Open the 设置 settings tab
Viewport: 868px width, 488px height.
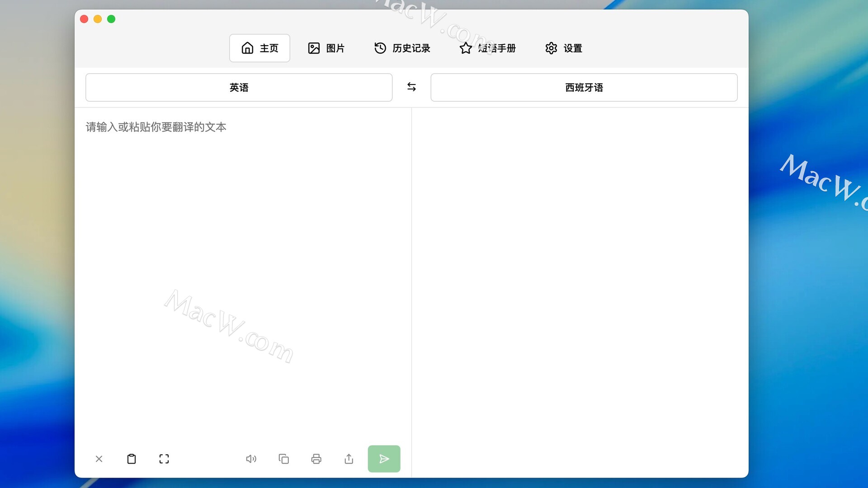click(x=563, y=48)
